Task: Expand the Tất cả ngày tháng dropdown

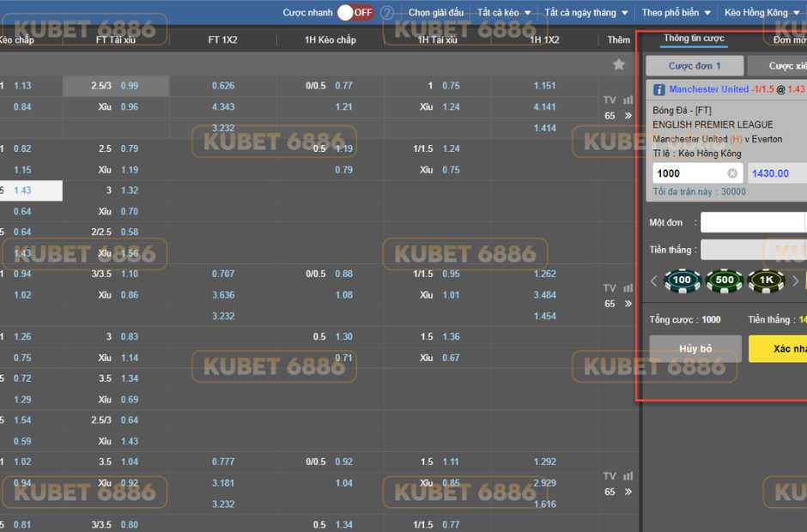Action: [586, 12]
